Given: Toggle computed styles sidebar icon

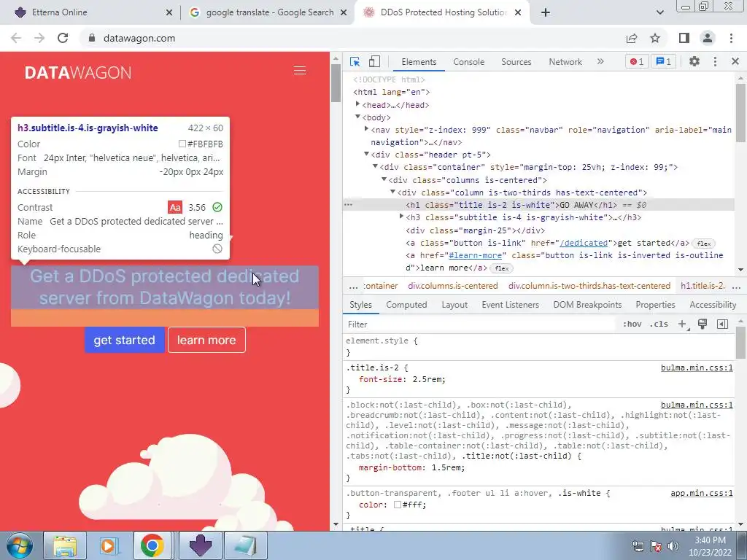Looking at the screenshot, I should [722, 324].
